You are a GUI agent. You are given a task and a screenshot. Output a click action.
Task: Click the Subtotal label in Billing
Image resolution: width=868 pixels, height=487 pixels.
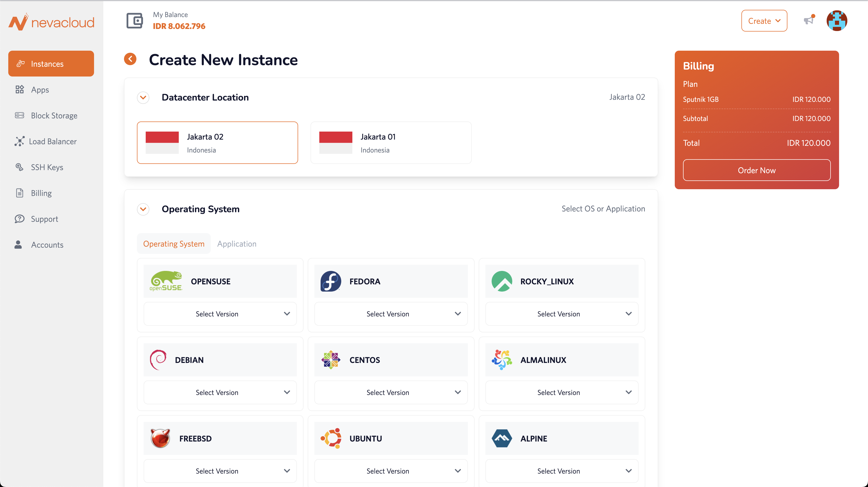point(695,118)
